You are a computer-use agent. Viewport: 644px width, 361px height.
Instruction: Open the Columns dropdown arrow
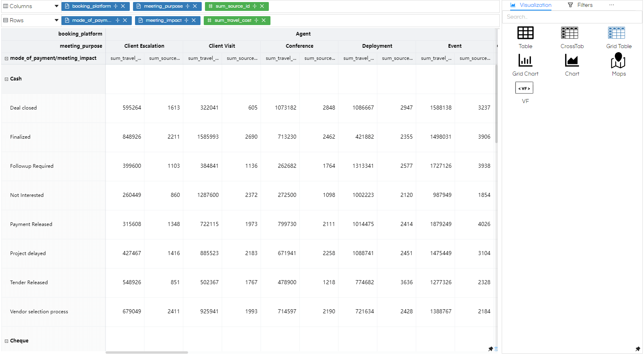pyautogui.click(x=57, y=6)
